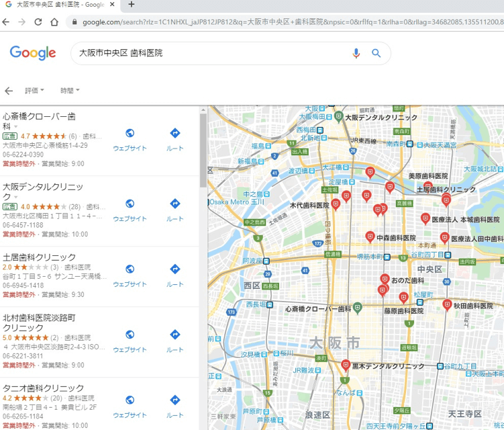Select map pin for 医療法人 本城歯科医院
The image size is (504, 430).
click(425, 219)
